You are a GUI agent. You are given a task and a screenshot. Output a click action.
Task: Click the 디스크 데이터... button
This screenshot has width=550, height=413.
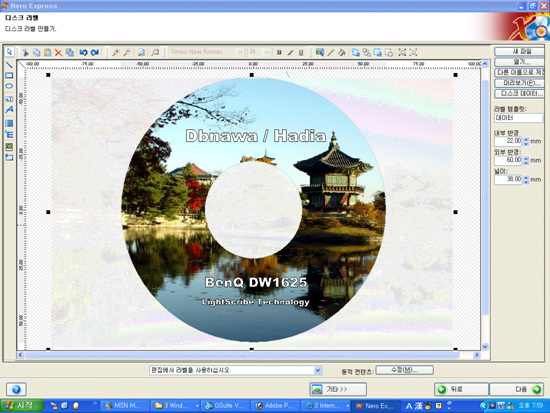[x=520, y=93]
